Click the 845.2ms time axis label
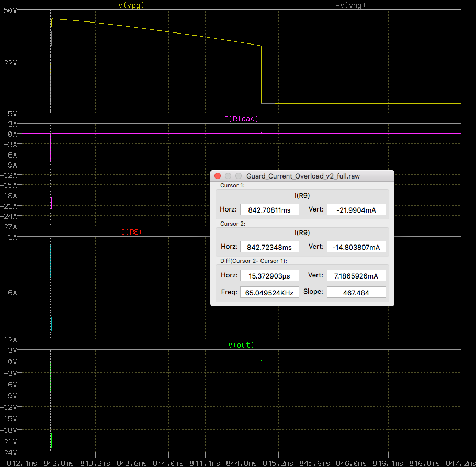This screenshot has width=476, height=467. click(278, 463)
